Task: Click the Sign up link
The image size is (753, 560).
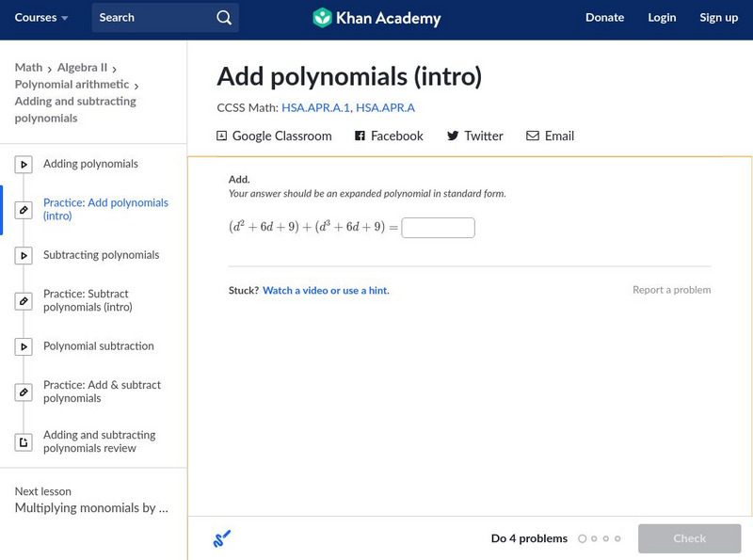Action: coord(718,18)
